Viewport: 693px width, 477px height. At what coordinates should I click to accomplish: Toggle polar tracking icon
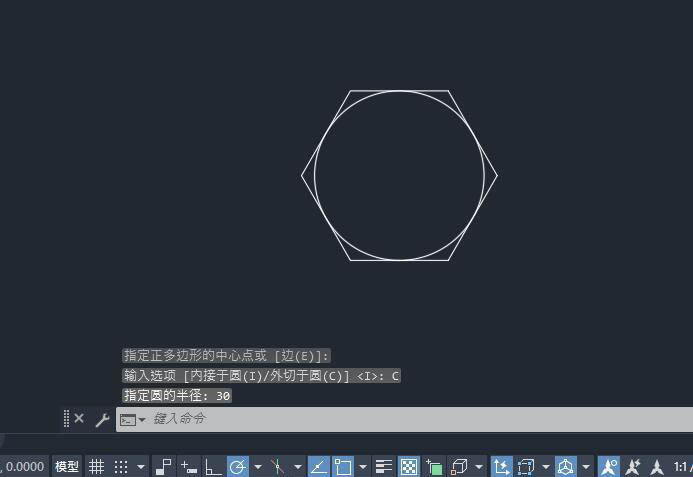pyautogui.click(x=238, y=466)
